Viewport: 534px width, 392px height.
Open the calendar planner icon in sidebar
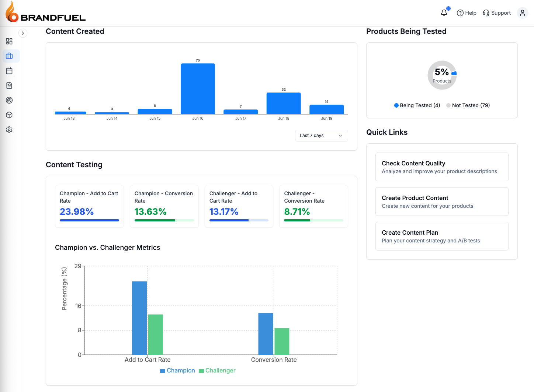point(9,71)
